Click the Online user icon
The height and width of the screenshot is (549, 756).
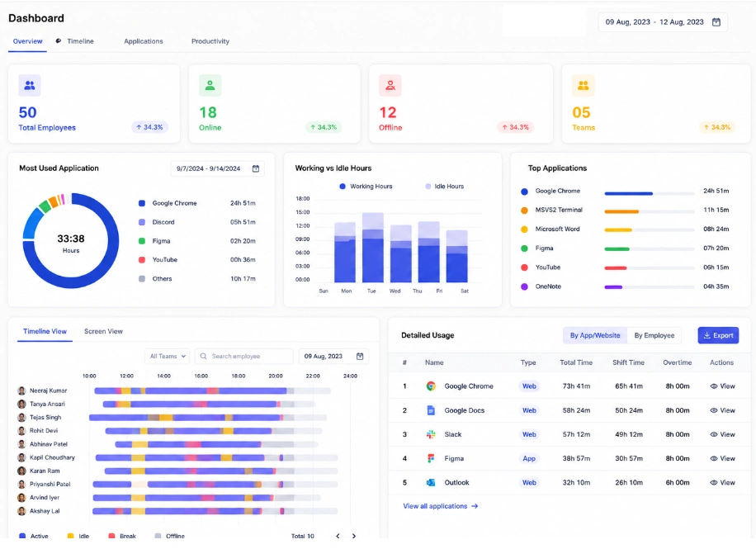pyautogui.click(x=210, y=85)
